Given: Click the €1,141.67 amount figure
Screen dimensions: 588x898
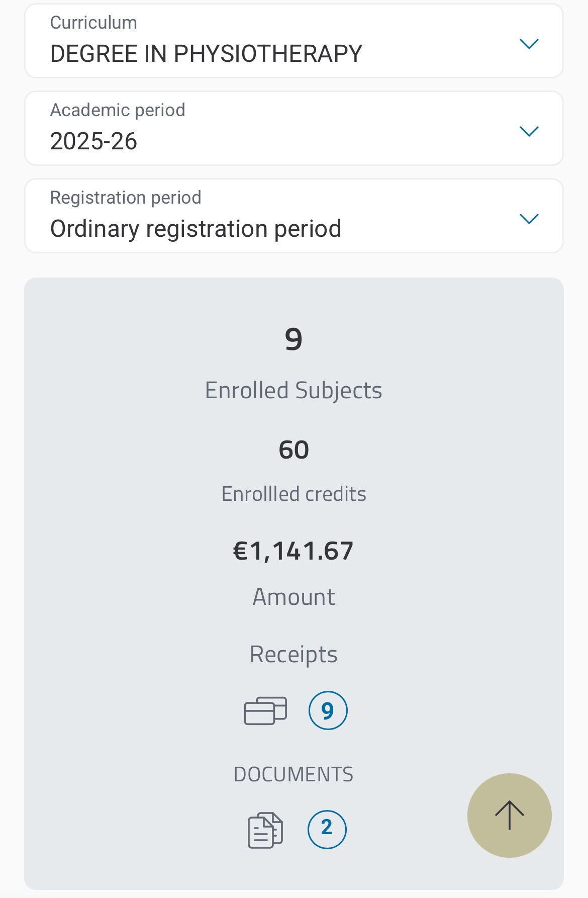Looking at the screenshot, I should coord(293,551).
